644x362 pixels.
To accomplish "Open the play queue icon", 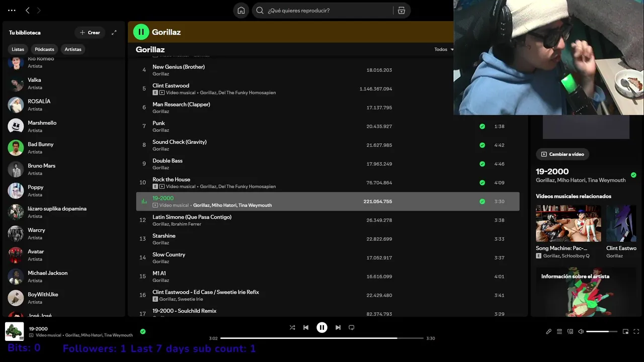I will coord(559,331).
